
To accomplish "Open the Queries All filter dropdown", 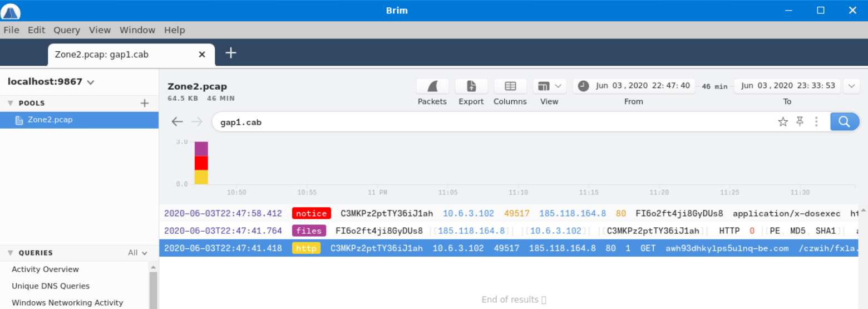I will click(x=138, y=253).
